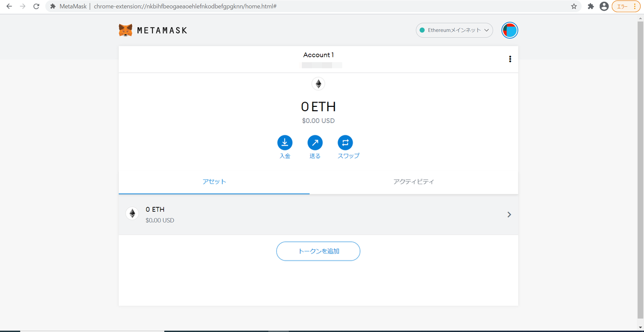Click the 入金 label text

pos(285,156)
